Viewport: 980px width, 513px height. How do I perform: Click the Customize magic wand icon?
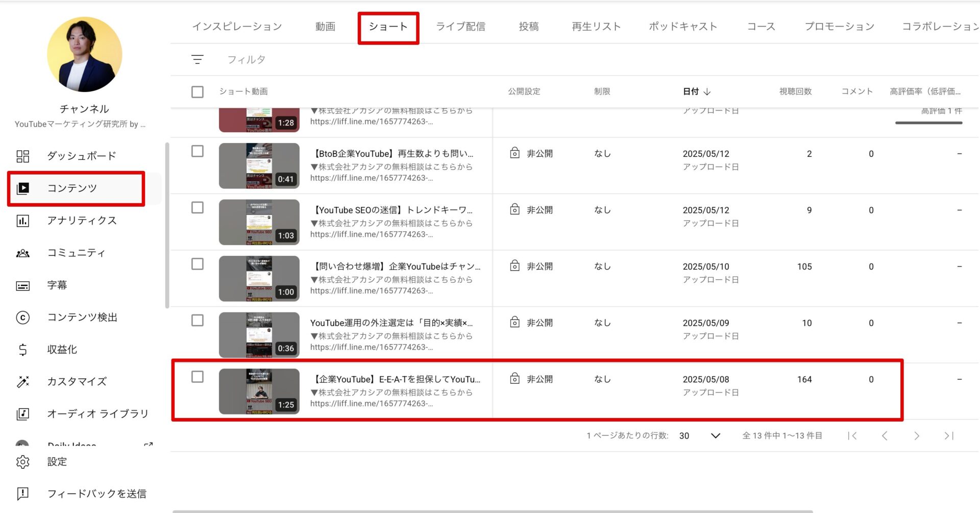(x=23, y=382)
